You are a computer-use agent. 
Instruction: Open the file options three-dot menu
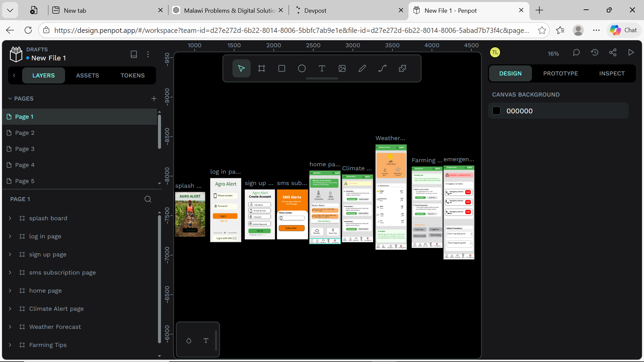(x=148, y=54)
